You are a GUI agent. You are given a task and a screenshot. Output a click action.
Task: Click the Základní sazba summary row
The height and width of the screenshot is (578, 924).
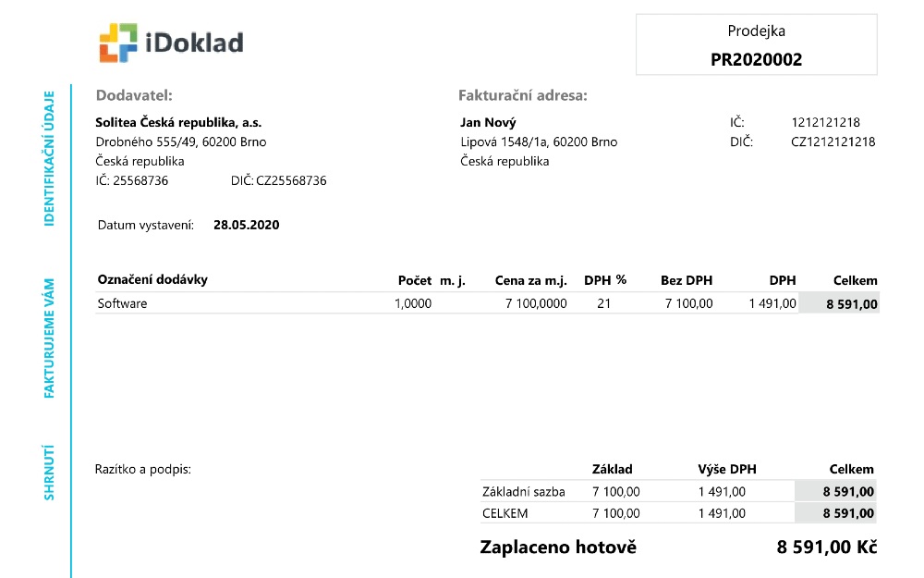tap(678, 491)
